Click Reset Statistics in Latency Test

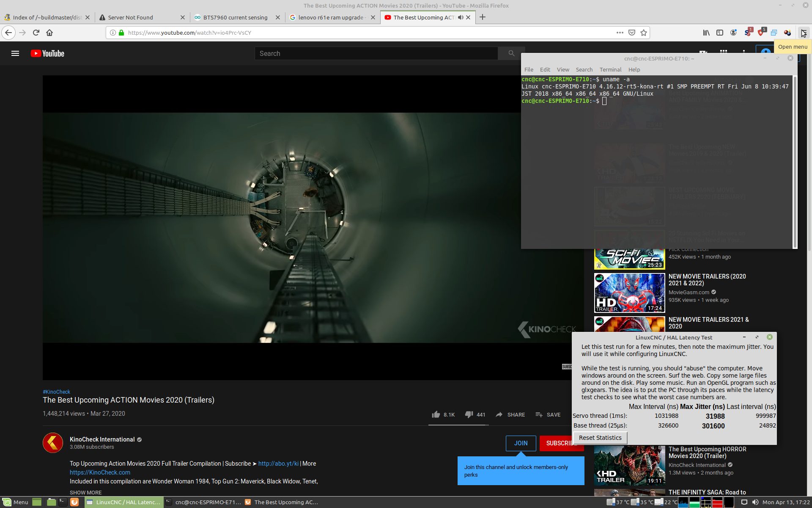[x=600, y=438]
